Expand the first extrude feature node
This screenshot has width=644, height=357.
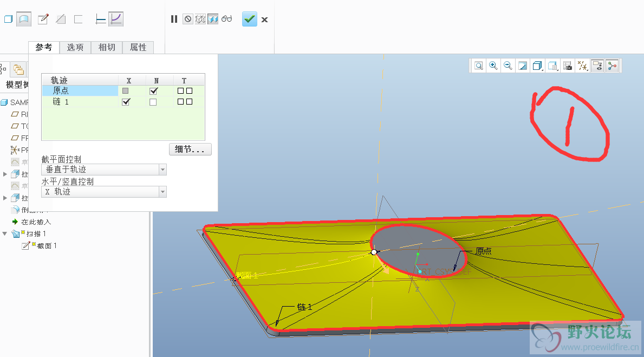(x=5, y=174)
